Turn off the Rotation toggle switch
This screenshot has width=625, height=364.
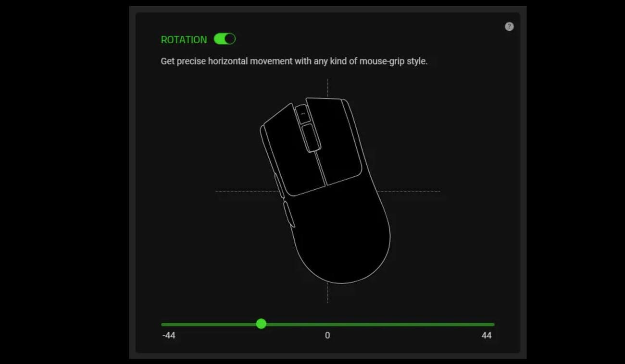225,39
